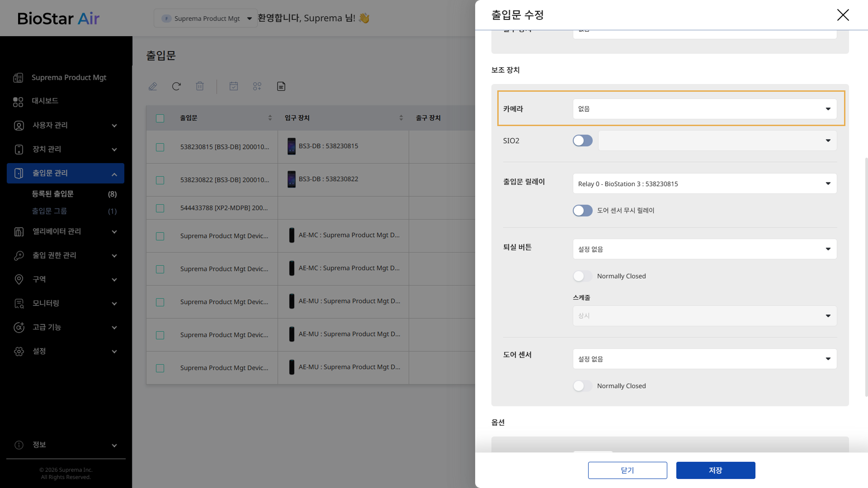Click the grid group-add toolbar icon
Image resolution: width=868 pixels, height=488 pixels.
click(257, 86)
